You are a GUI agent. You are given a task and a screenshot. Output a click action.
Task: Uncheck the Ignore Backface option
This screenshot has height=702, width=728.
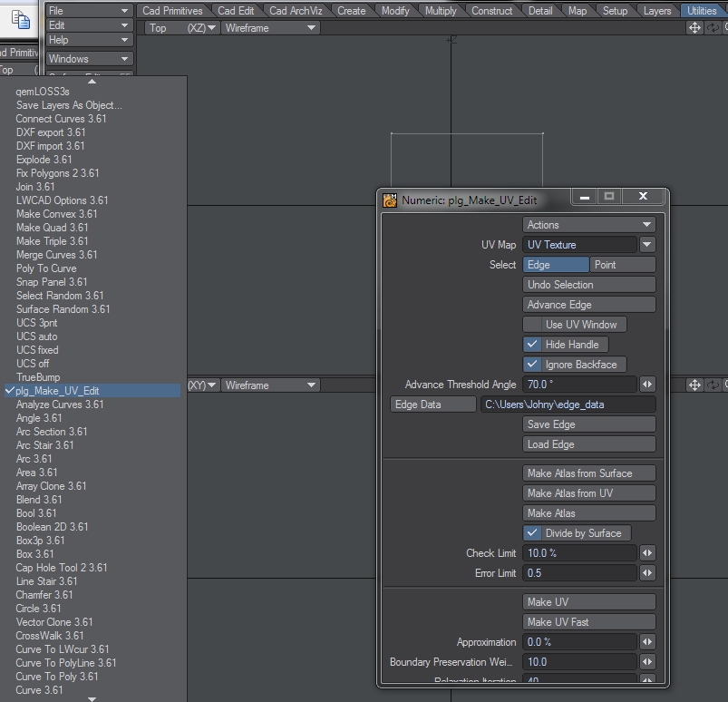pos(533,365)
